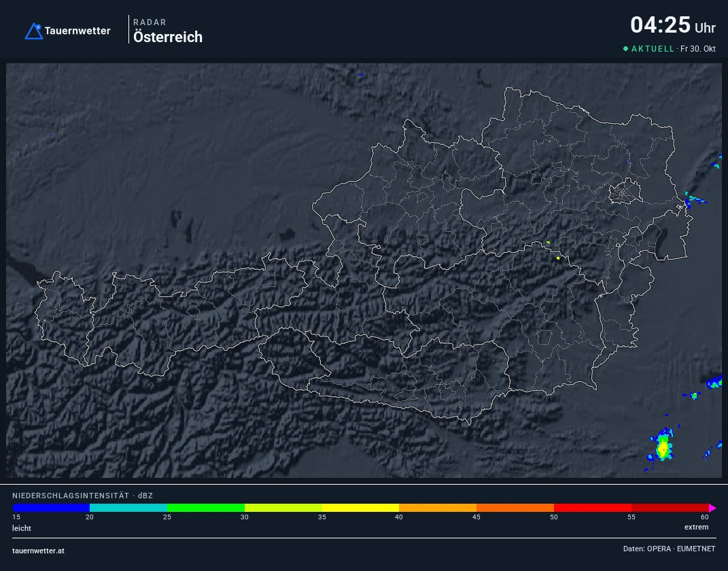Click the date Fr 30. Okt
Screen dimensions: 728x571
pos(698,49)
